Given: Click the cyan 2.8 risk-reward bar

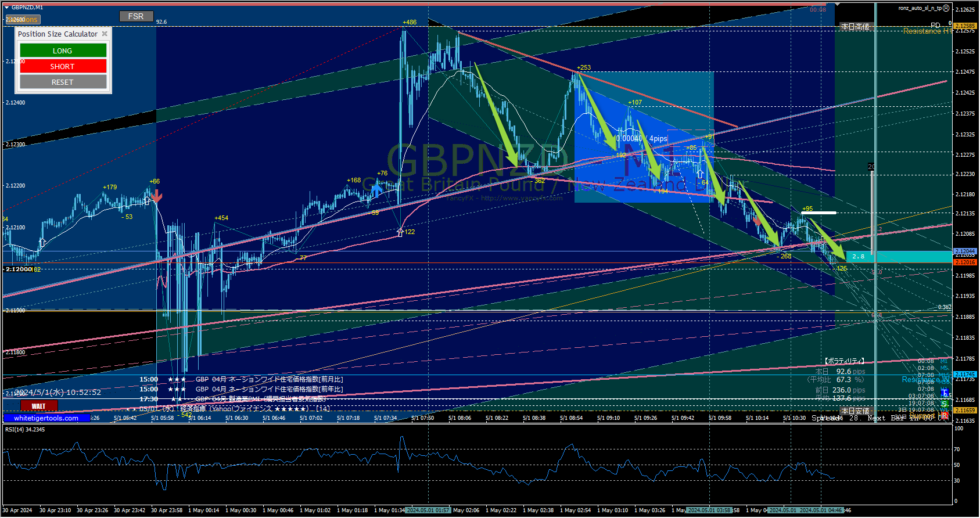Looking at the screenshot, I should point(898,256).
